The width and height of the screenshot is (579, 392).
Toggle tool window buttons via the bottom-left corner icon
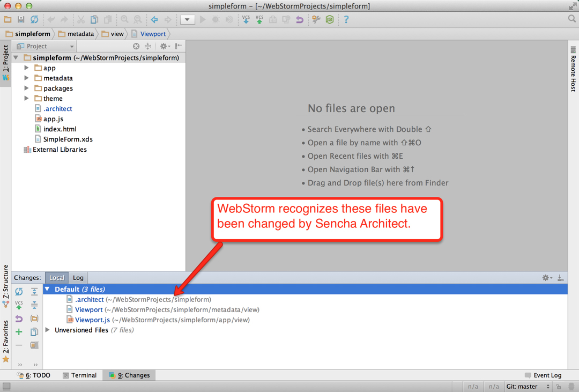(6, 387)
